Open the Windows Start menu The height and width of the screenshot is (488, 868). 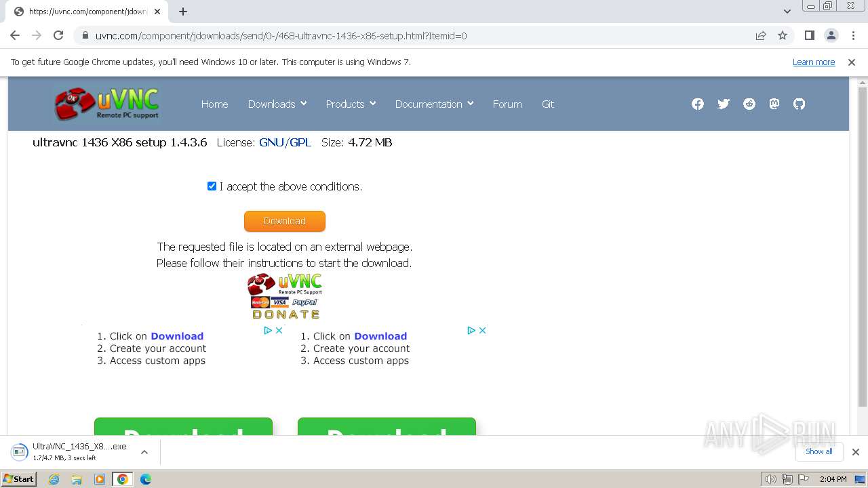pyautogui.click(x=19, y=479)
